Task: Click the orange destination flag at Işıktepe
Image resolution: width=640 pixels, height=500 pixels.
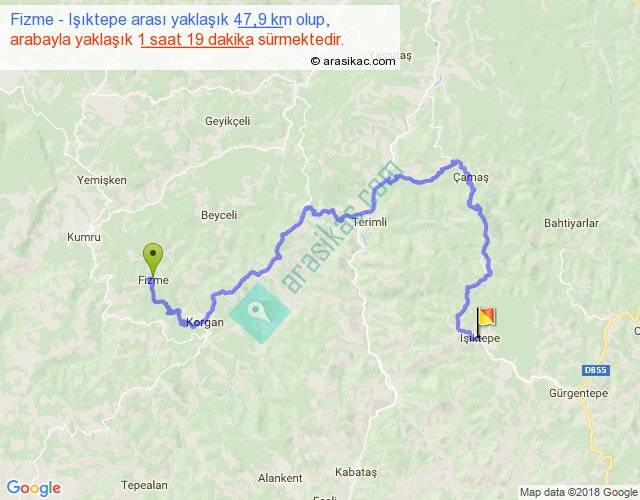Action: [485, 322]
